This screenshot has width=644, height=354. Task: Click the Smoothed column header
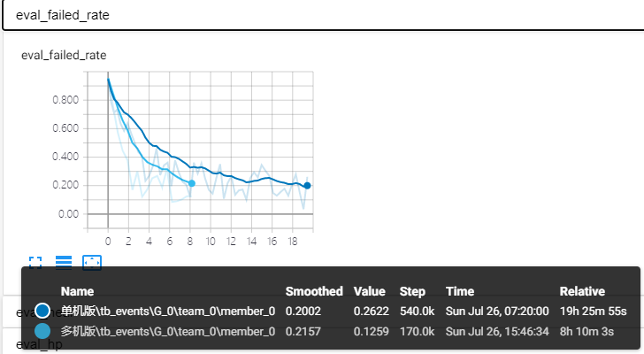(314, 291)
